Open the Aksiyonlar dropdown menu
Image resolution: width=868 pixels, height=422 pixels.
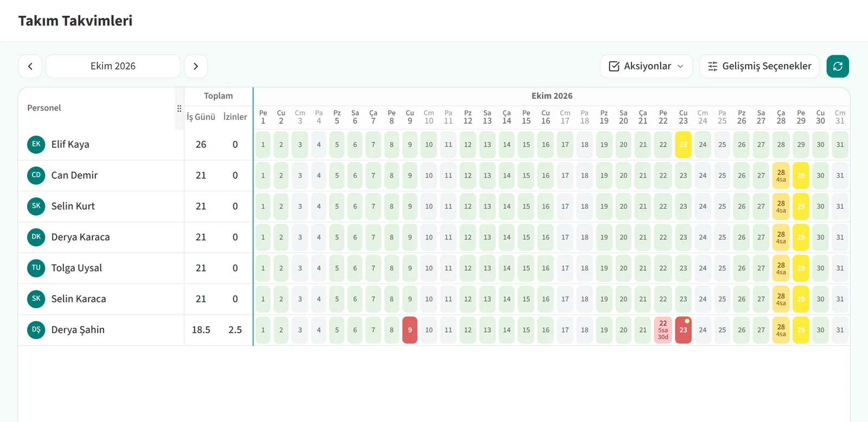(x=646, y=66)
